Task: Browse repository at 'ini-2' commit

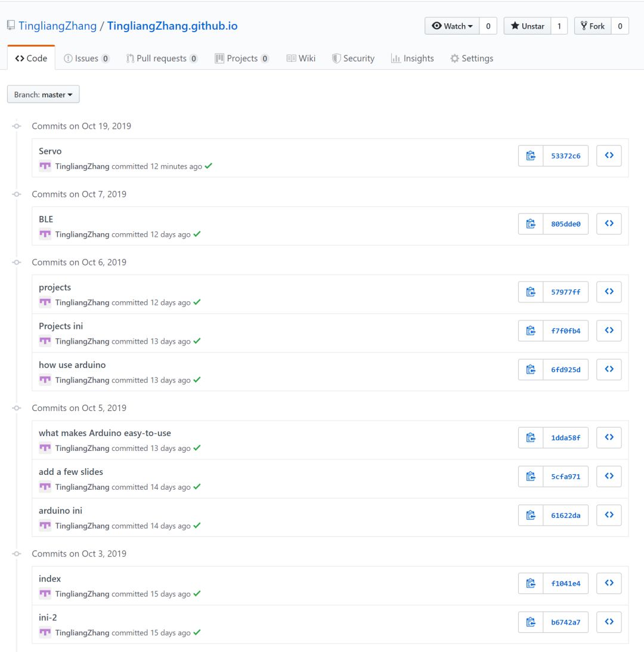Action: point(609,622)
